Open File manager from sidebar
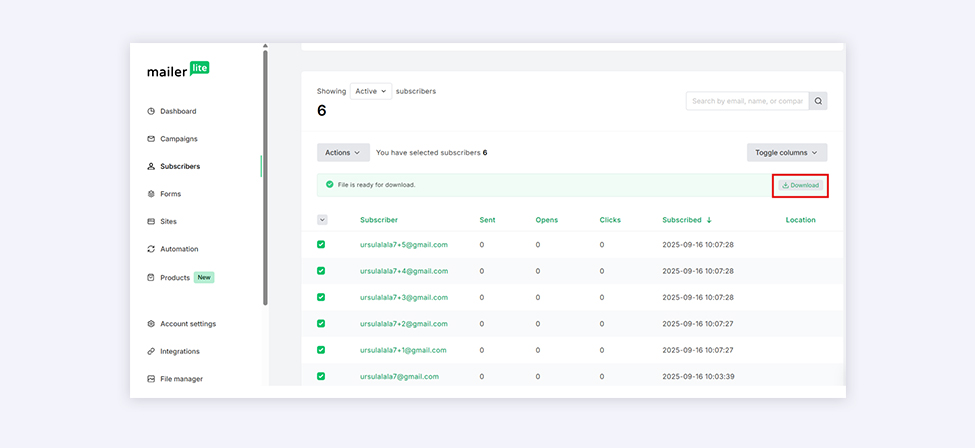The image size is (975, 448). (x=181, y=379)
